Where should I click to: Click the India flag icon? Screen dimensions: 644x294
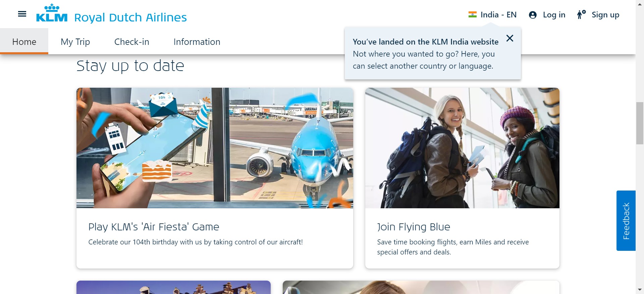tap(472, 15)
